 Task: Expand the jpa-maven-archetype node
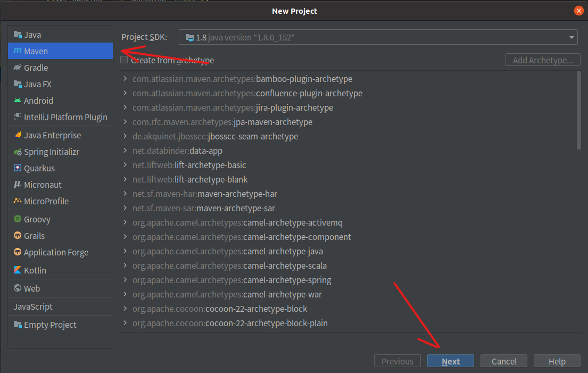click(125, 122)
